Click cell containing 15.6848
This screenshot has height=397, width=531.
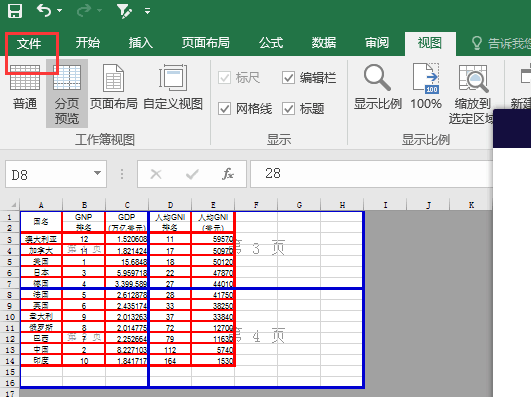tap(127, 262)
